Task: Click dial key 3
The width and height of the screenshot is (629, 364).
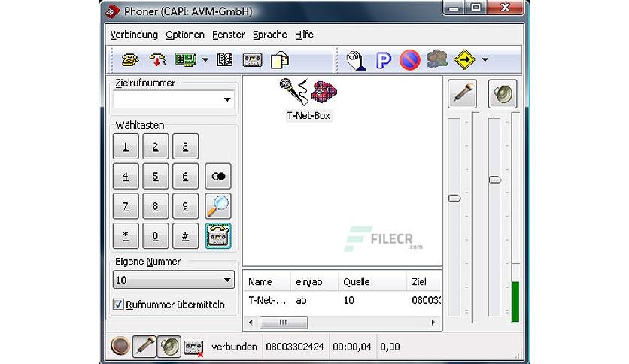Action: (185, 147)
